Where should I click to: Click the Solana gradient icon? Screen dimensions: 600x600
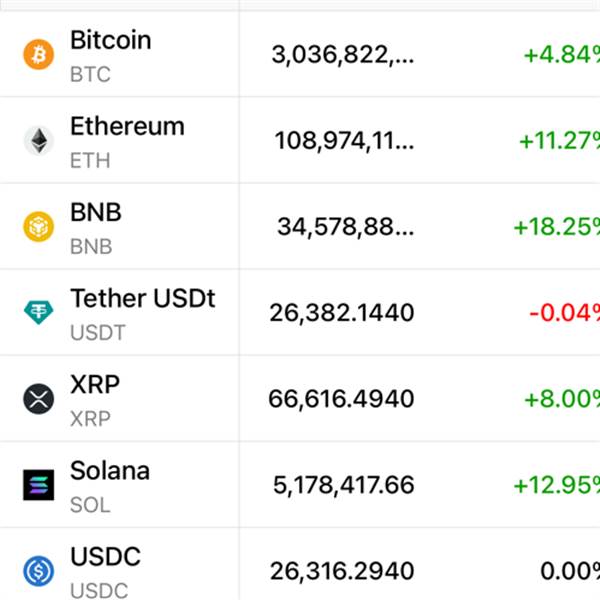39,485
